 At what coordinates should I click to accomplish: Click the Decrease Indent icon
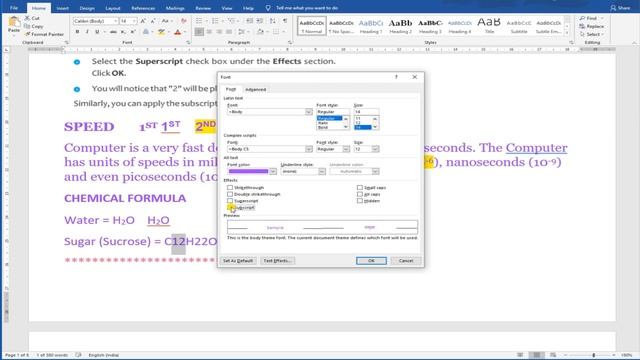249,21
